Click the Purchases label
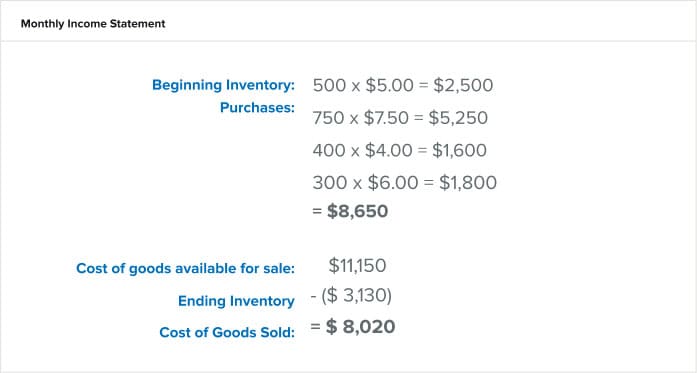The width and height of the screenshot is (697, 373). tap(257, 108)
